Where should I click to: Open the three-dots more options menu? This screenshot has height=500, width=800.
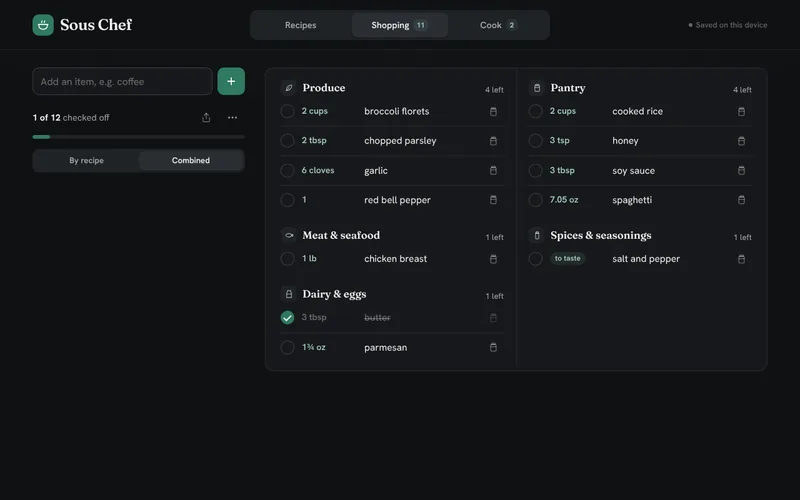pyautogui.click(x=233, y=118)
